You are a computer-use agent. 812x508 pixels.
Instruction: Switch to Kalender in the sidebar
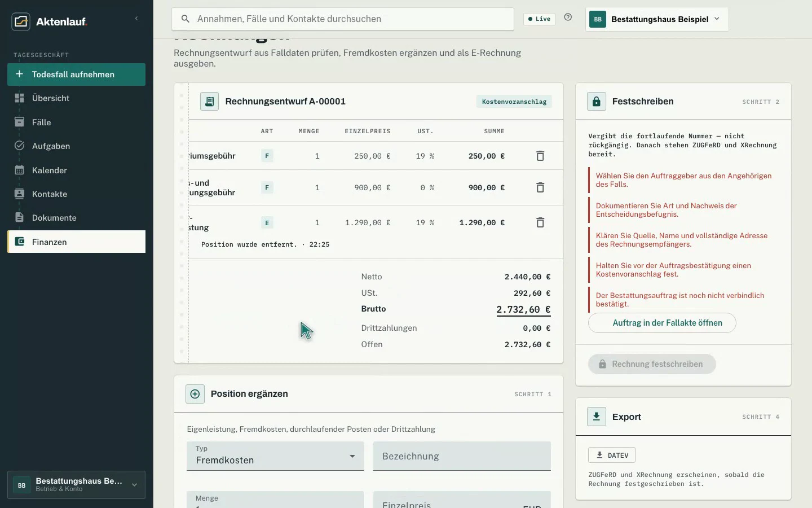[x=76, y=170]
